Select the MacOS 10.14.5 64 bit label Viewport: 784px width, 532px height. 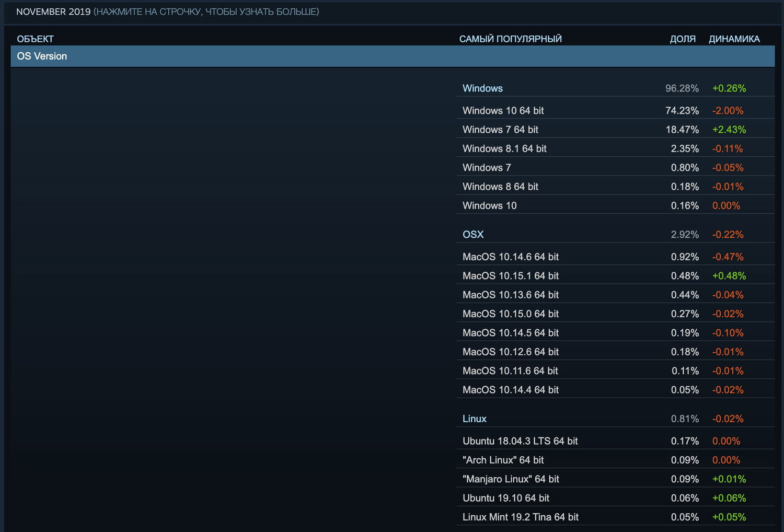pyautogui.click(x=511, y=333)
